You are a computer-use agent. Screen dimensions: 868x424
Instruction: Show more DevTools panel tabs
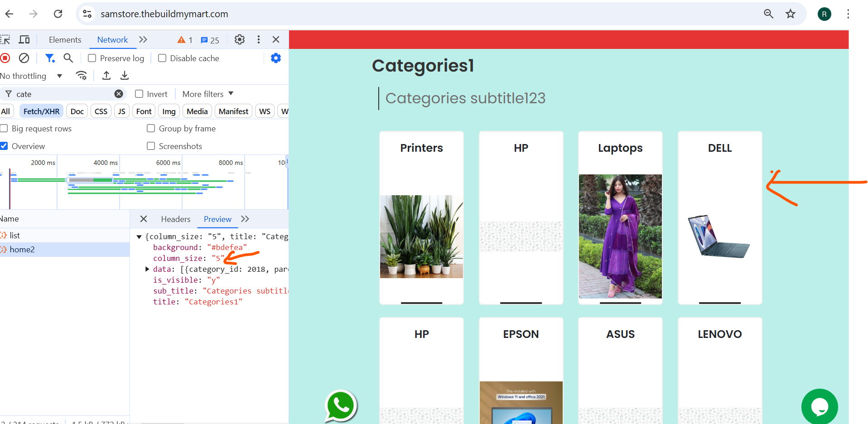[x=143, y=39]
